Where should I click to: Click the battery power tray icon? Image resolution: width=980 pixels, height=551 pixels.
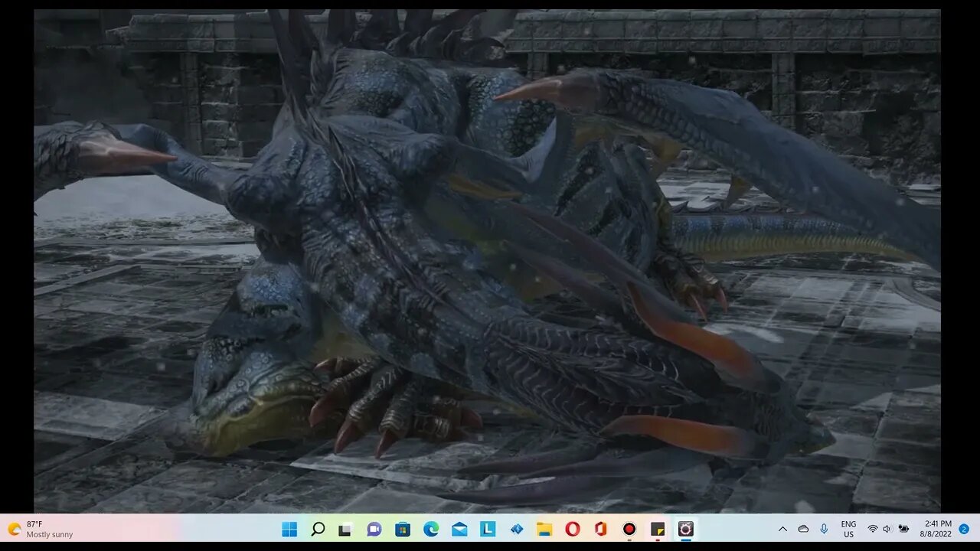[x=904, y=529]
